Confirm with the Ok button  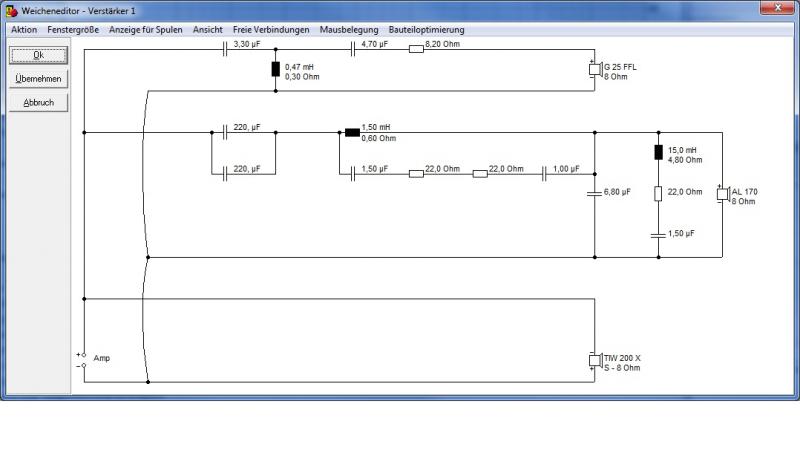pos(38,55)
